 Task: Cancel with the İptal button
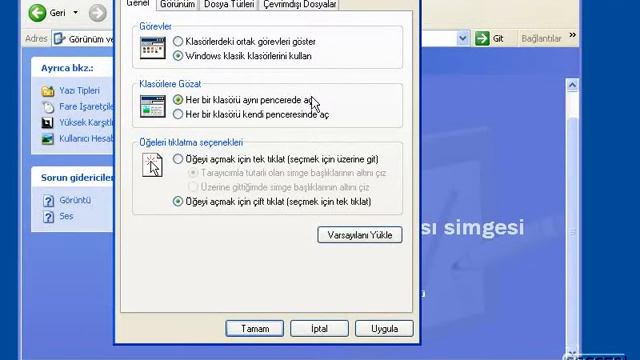coord(319,329)
